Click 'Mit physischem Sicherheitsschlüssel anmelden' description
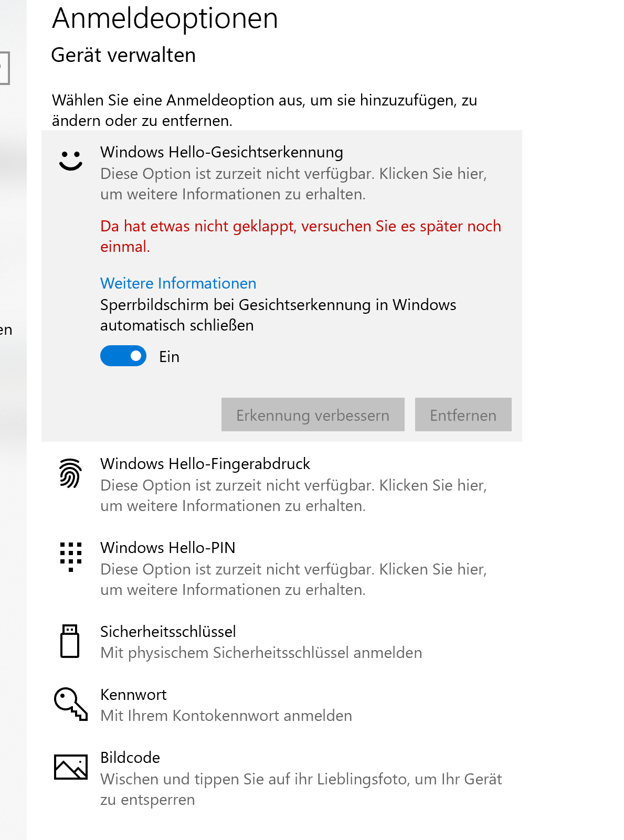This screenshot has height=840, width=624. pos(261,653)
